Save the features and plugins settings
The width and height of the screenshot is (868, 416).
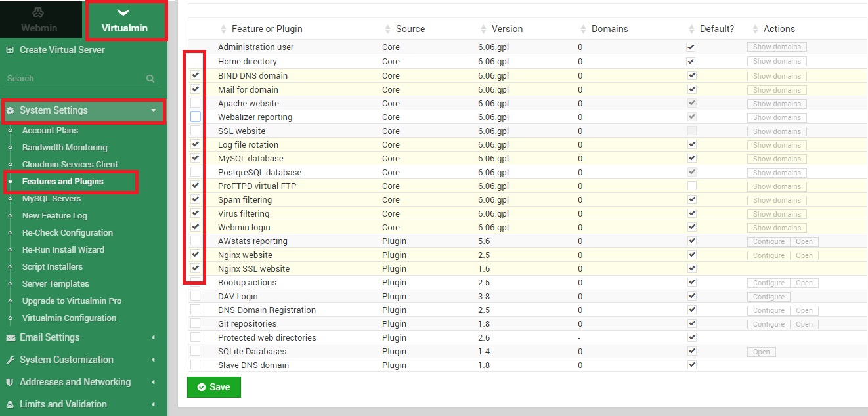[x=214, y=387]
